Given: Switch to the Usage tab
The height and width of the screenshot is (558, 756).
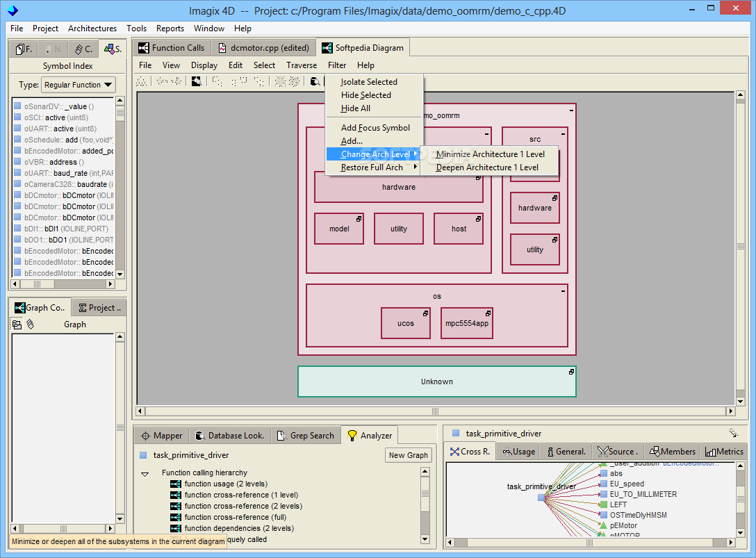Looking at the screenshot, I should click(x=519, y=452).
